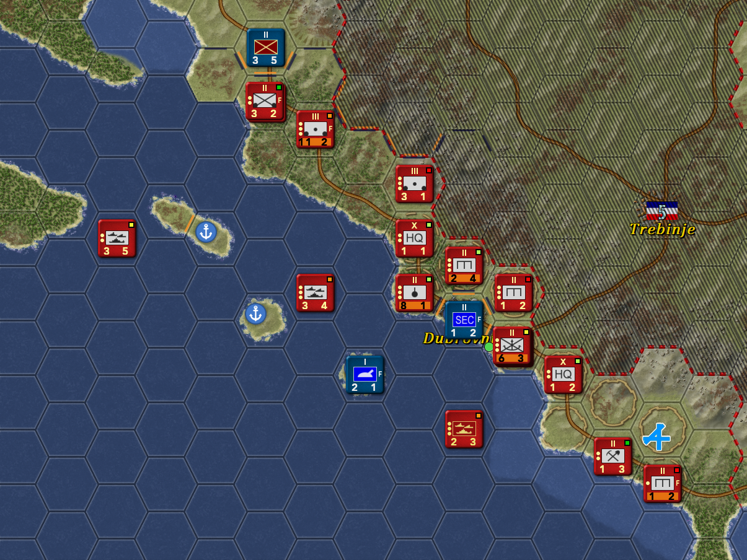This screenshot has width=747, height=560.
Task: Select the mortar unit with 11-2 strength near the coast
Action: (315, 129)
